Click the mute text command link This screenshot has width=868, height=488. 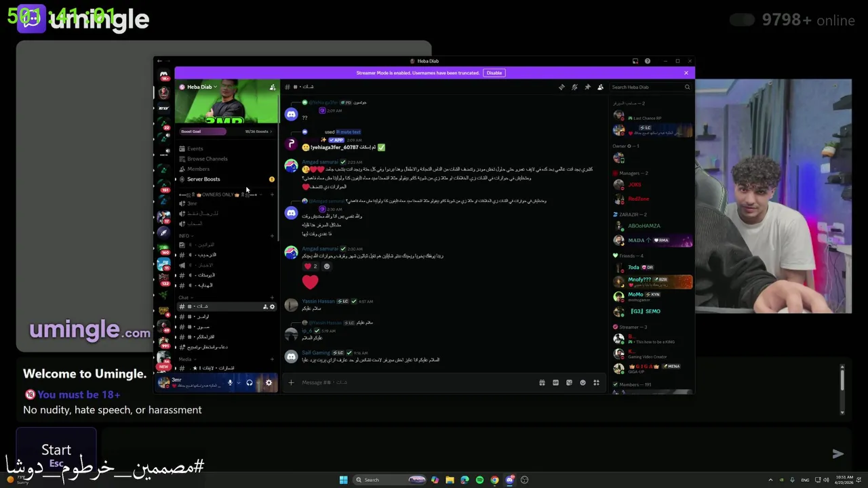coord(349,131)
